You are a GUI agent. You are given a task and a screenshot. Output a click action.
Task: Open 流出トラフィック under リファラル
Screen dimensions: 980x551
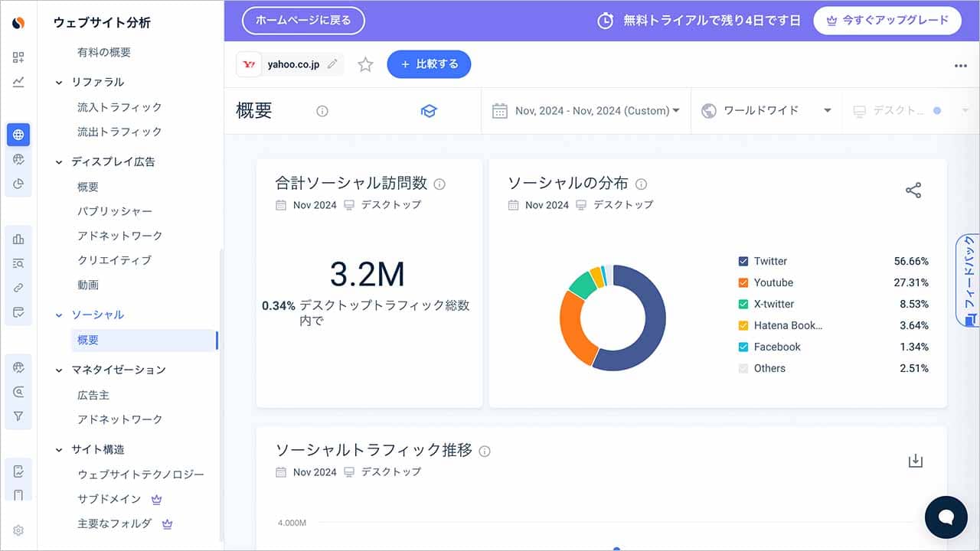119,132
